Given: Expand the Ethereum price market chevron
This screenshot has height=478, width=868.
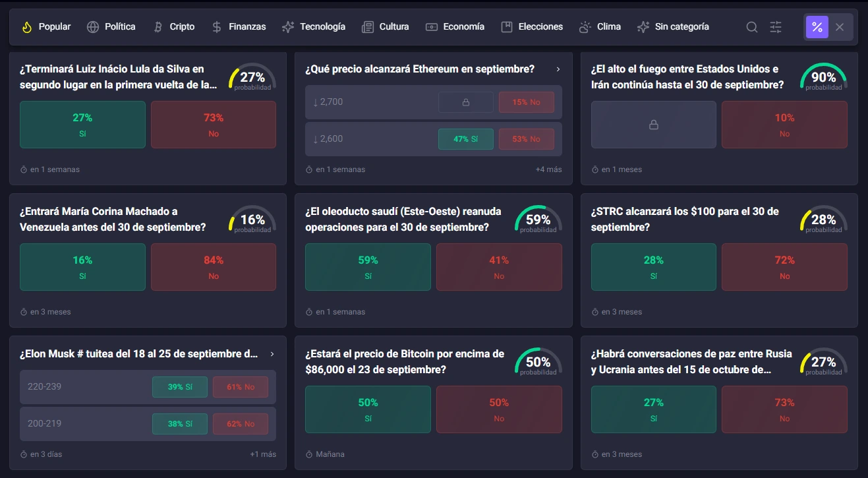Looking at the screenshot, I should (x=558, y=69).
